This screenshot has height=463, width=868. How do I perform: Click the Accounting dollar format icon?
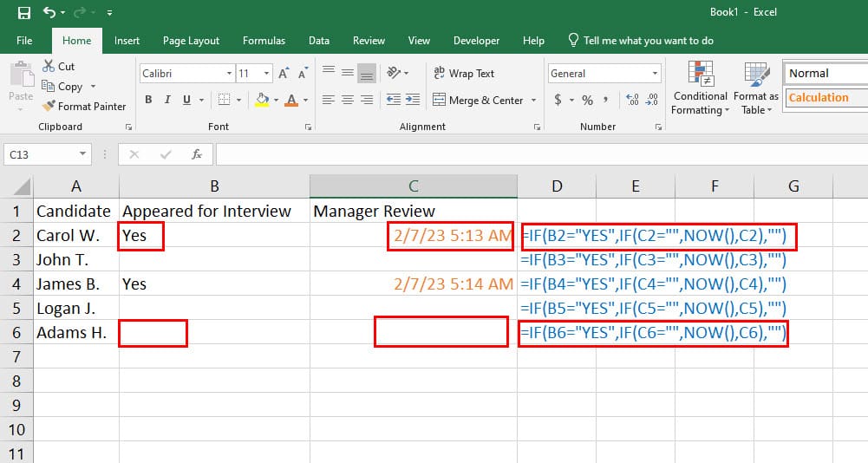click(558, 100)
